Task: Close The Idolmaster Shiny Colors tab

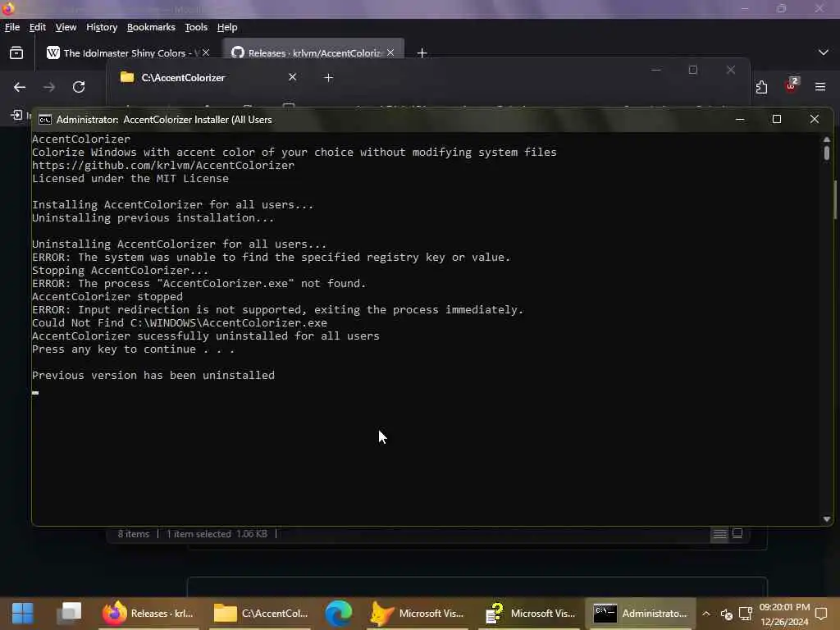Action: [206, 52]
